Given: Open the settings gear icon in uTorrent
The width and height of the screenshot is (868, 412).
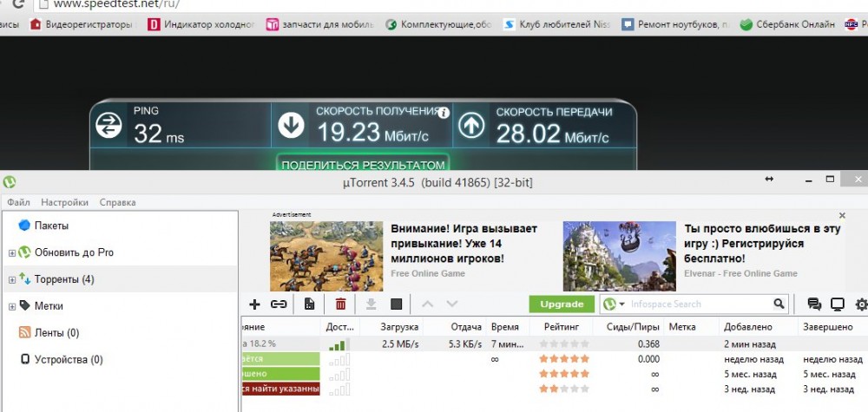Looking at the screenshot, I should (x=861, y=304).
